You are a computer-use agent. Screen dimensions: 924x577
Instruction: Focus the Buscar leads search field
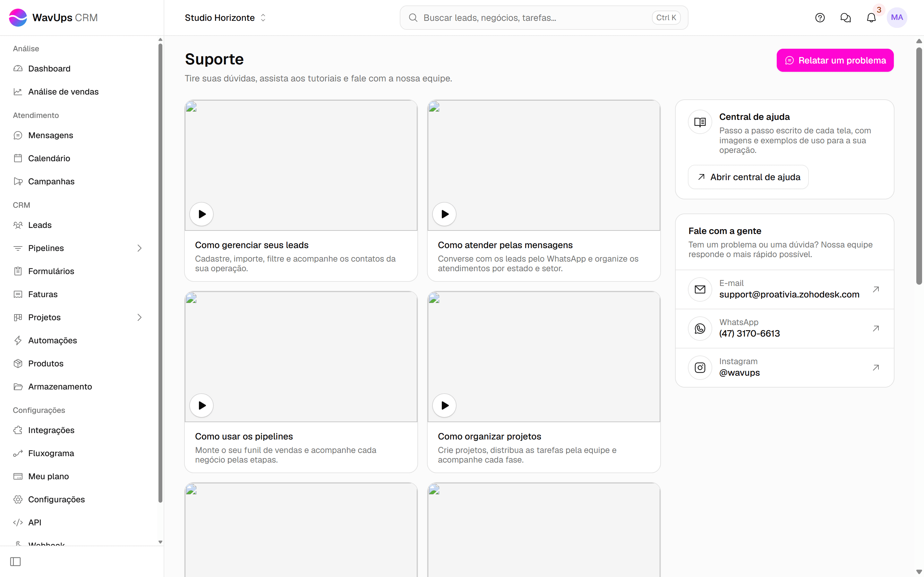coord(544,18)
